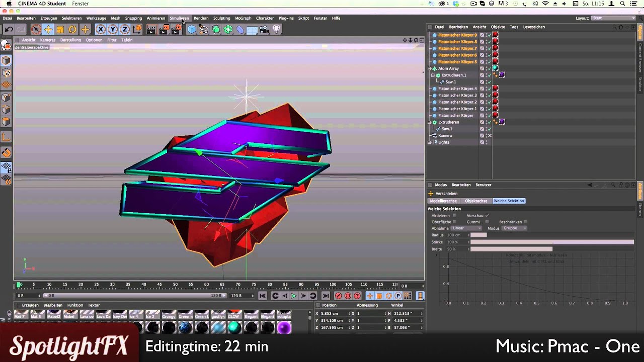Screen dimensions: 644x362
Task: Adjust the Breite slider bar
Action: tap(552, 249)
